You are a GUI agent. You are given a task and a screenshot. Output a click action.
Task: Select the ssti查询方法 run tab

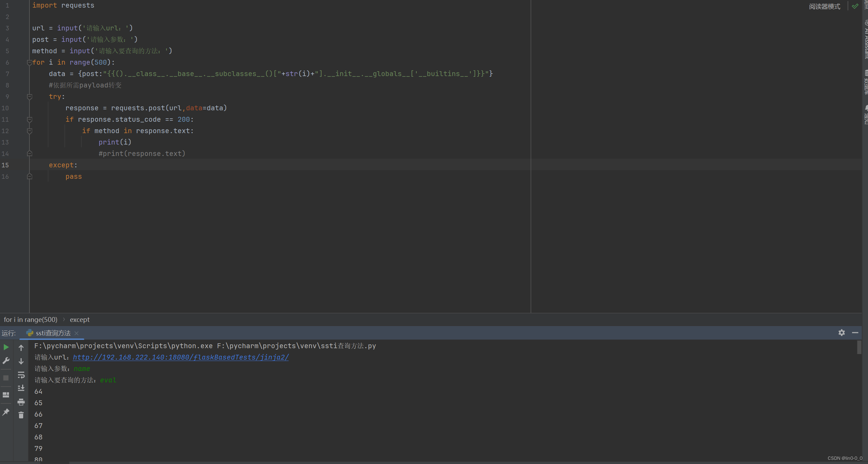click(x=53, y=333)
